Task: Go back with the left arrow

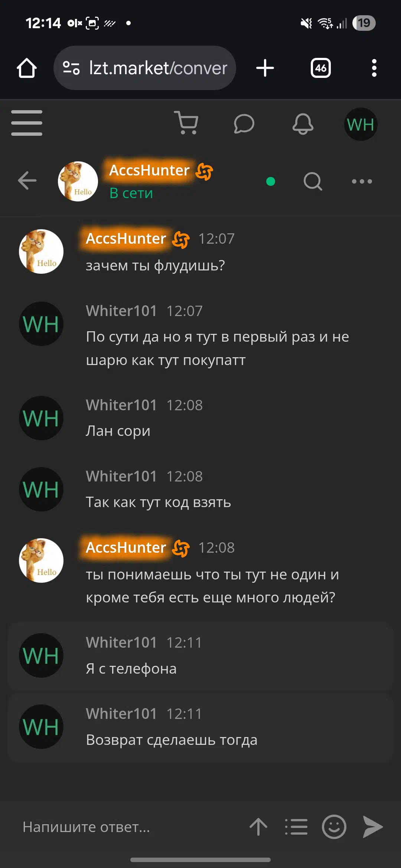Action: tap(27, 181)
